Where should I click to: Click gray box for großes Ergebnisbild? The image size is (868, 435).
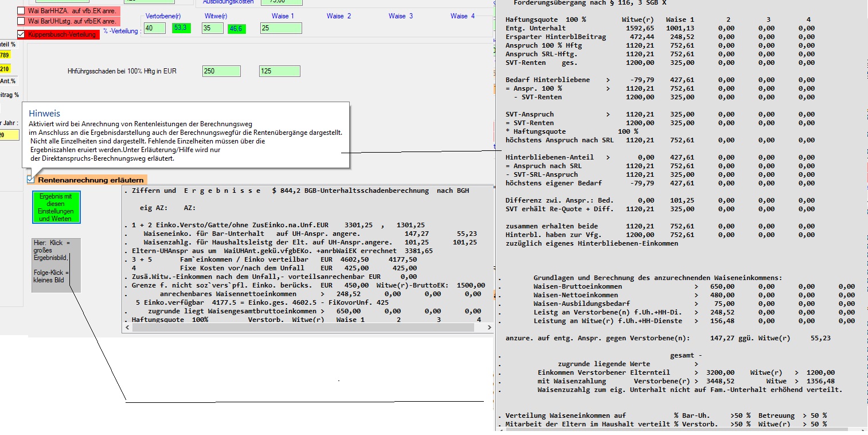[x=56, y=265]
